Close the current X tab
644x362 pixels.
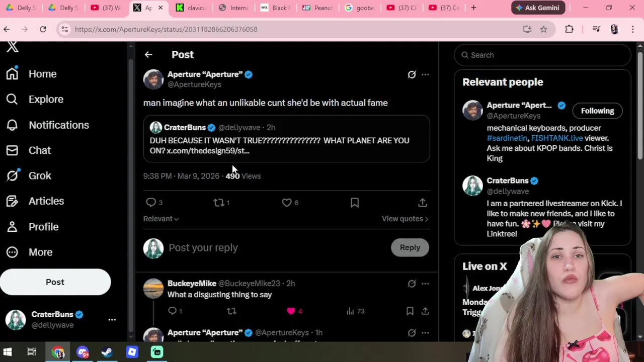pyautogui.click(x=160, y=8)
